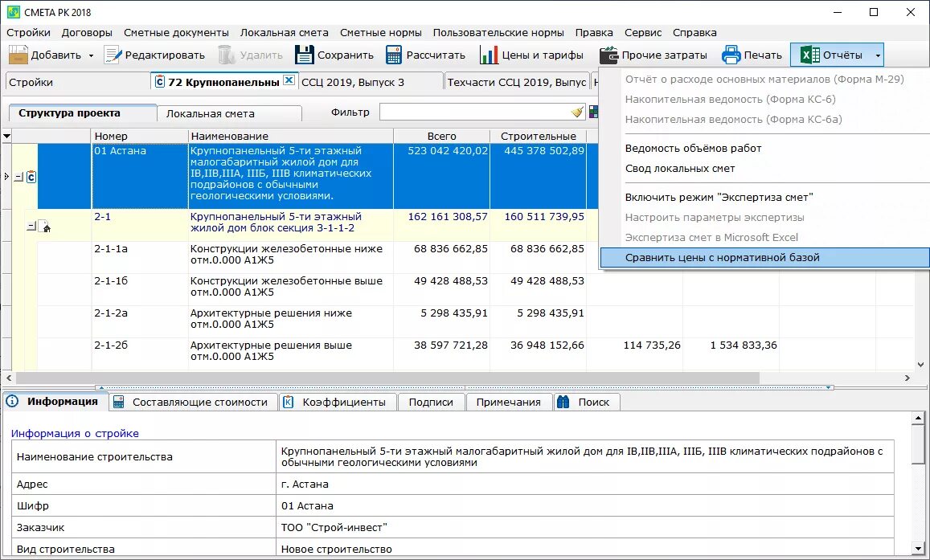Open the Правка menu
Image resolution: width=930 pixels, height=560 pixels.
[594, 33]
